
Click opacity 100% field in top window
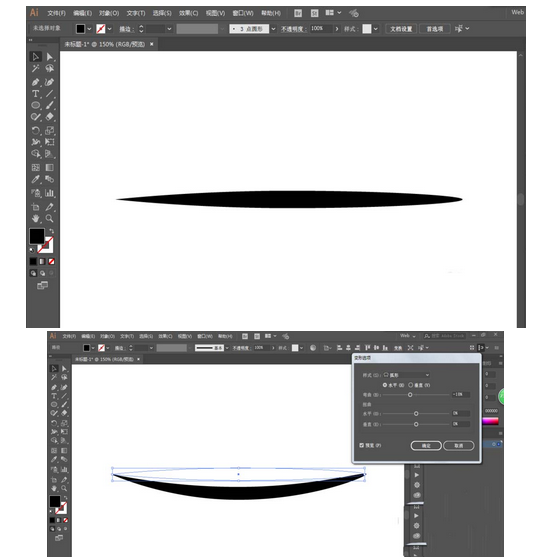(x=321, y=29)
